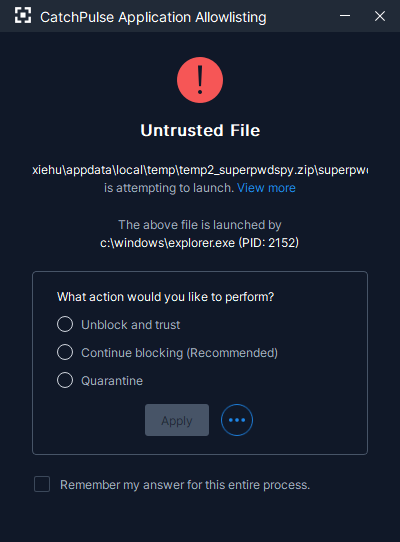Click the 'Remember my answer for this entire process' label
This screenshot has height=542, width=400.
pyautogui.click(x=185, y=485)
